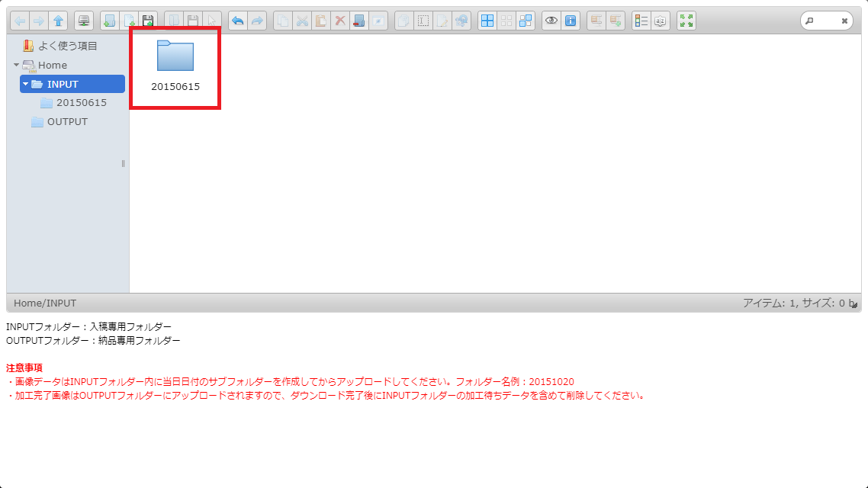Screen dimensions: 868x488
Task: Open the sort order a-z dropdown
Action: click(x=661, y=21)
